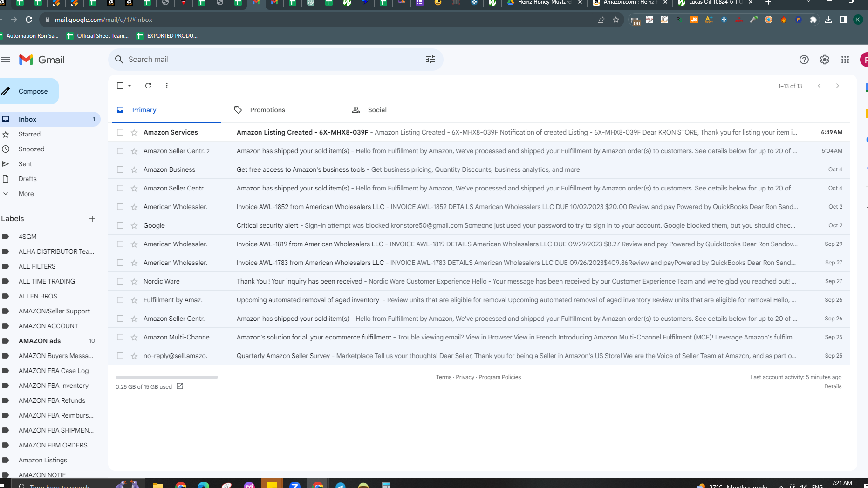Open the Program Policies link
This screenshot has height=488, width=868.
coord(500,377)
